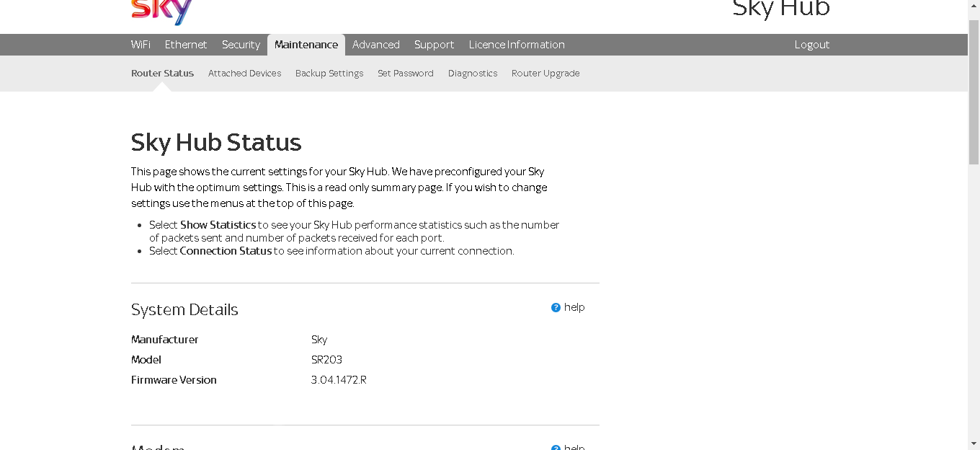The width and height of the screenshot is (980, 450).
Task: Open the Attached Devices page
Action: tap(245, 73)
